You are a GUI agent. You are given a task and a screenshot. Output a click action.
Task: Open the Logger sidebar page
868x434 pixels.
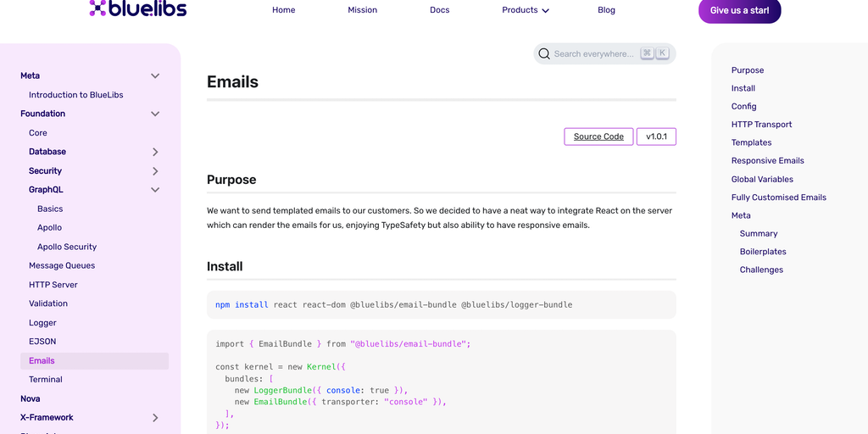point(42,323)
